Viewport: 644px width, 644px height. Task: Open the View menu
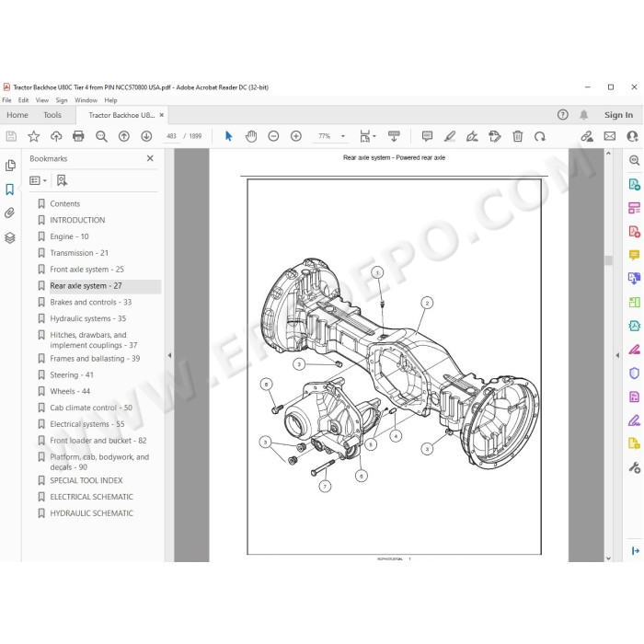point(42,100)
